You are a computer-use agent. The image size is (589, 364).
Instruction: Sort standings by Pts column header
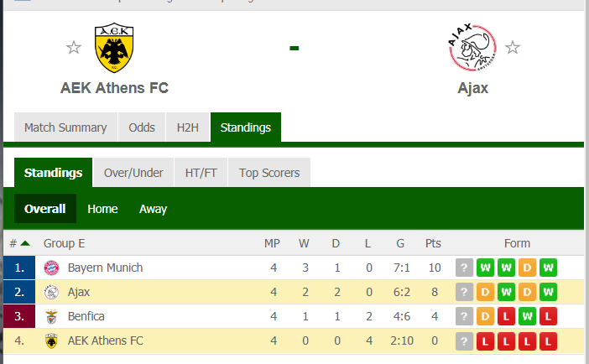point(433,244)
